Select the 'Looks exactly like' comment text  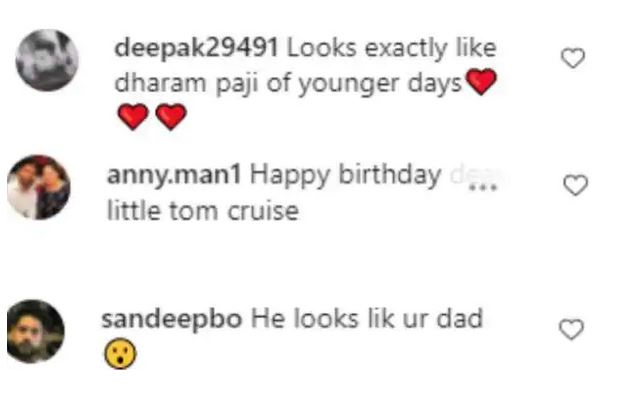(x=391, y=49)
